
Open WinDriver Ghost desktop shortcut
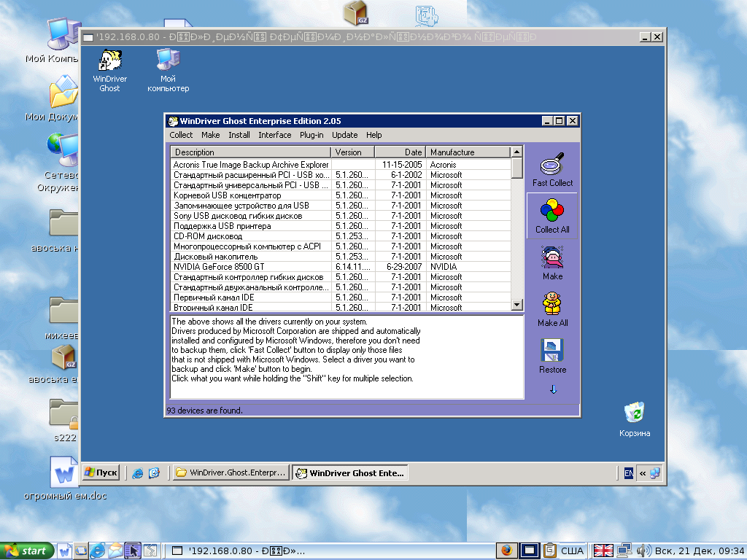(x=110, y=61)
